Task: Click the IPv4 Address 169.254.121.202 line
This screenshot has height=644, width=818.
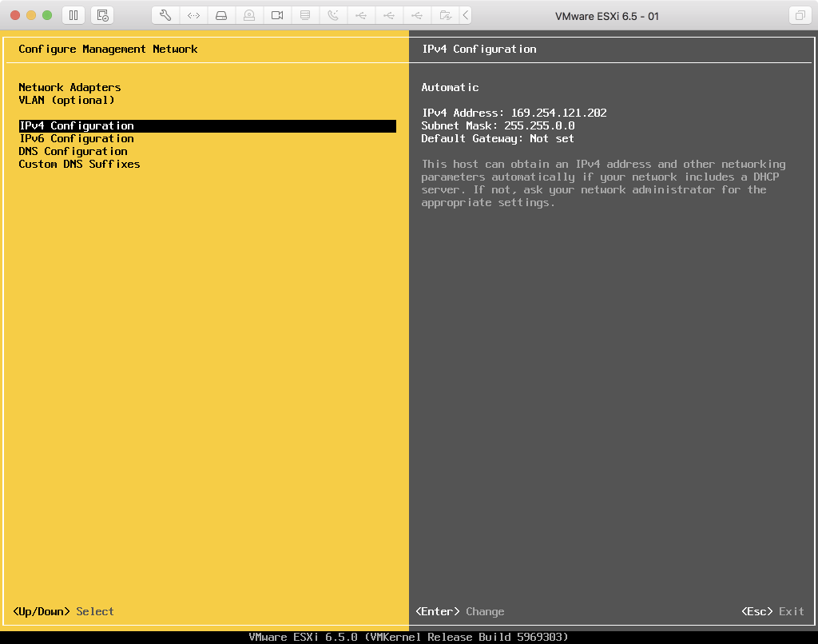Action: point(514,113)
